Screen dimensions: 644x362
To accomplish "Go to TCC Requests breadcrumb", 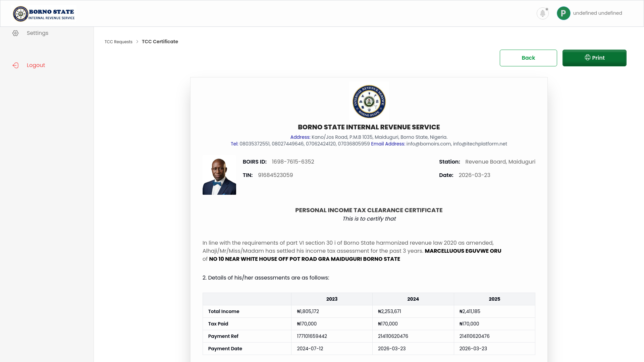I will [x=118, y=42].
